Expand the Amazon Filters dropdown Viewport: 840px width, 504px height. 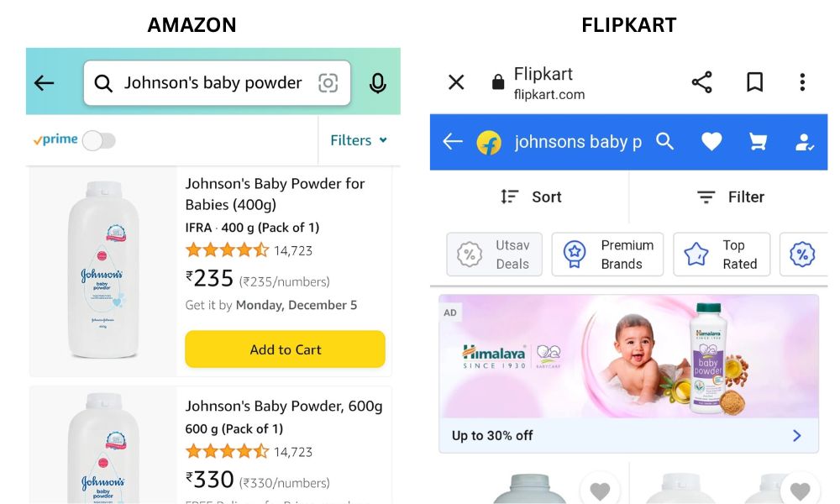point(359,140)
